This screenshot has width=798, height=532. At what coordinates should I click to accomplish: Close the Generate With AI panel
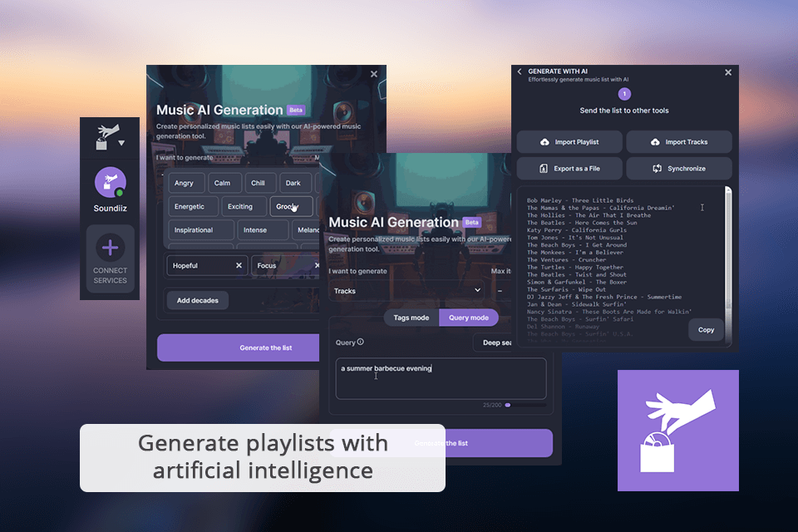pyautogui.click(x=728, y=72)
